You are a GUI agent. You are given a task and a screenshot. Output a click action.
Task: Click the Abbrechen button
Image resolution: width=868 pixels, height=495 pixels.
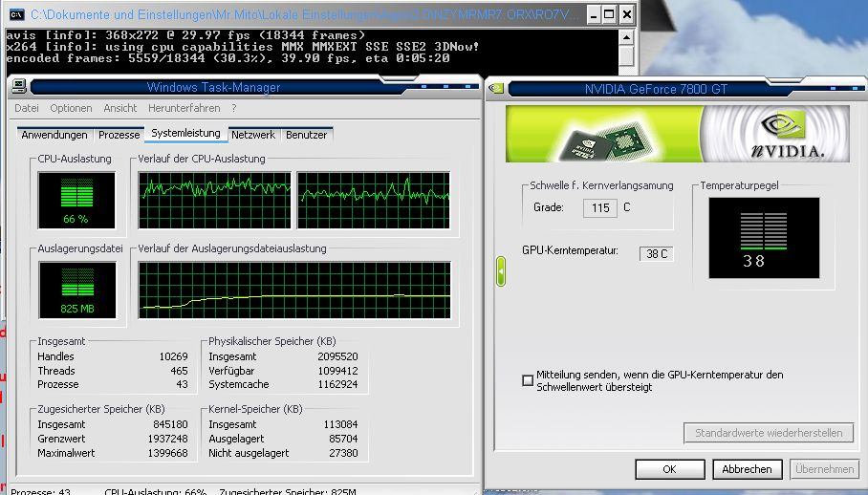tap(747, 469)
